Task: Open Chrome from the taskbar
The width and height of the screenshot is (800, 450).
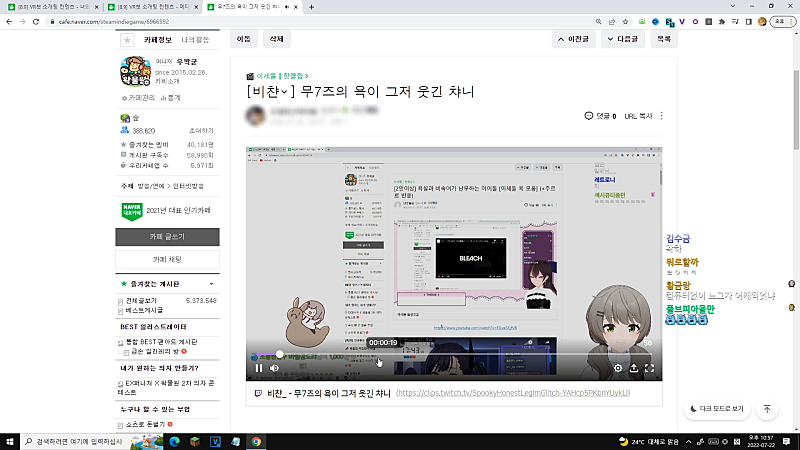Action: (x=256, y=441)
